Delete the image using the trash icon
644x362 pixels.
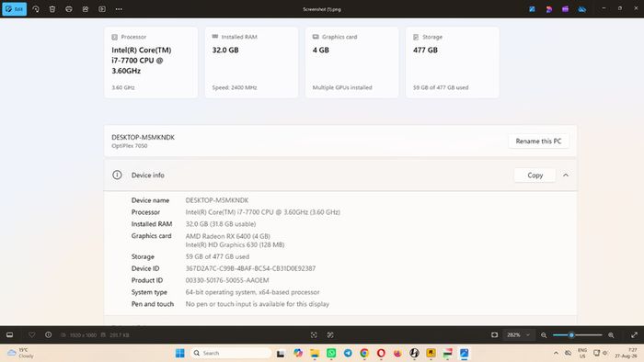point(52,9)
